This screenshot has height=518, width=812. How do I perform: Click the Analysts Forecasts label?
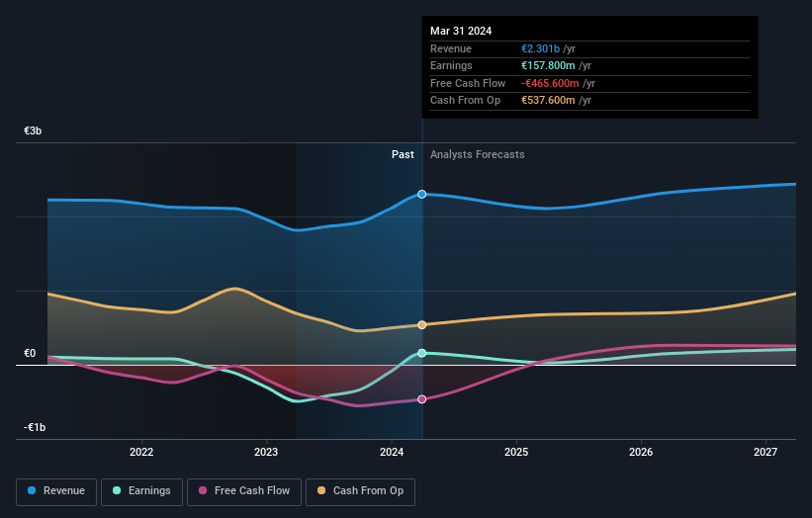pos(478,154)
